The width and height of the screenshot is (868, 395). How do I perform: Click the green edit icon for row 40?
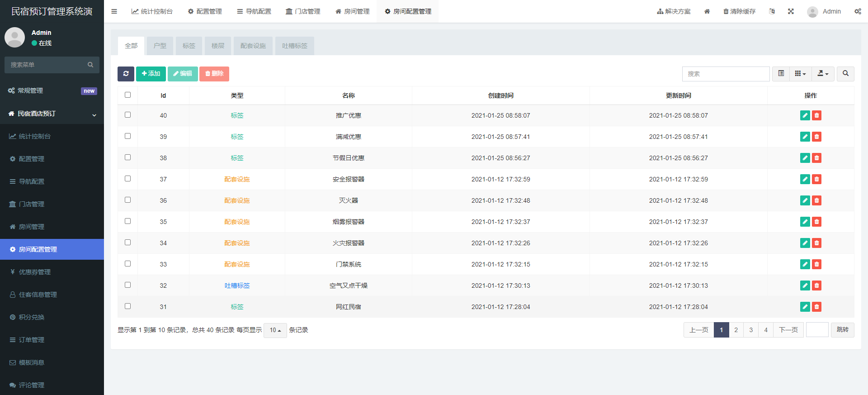tap(805, 115)
